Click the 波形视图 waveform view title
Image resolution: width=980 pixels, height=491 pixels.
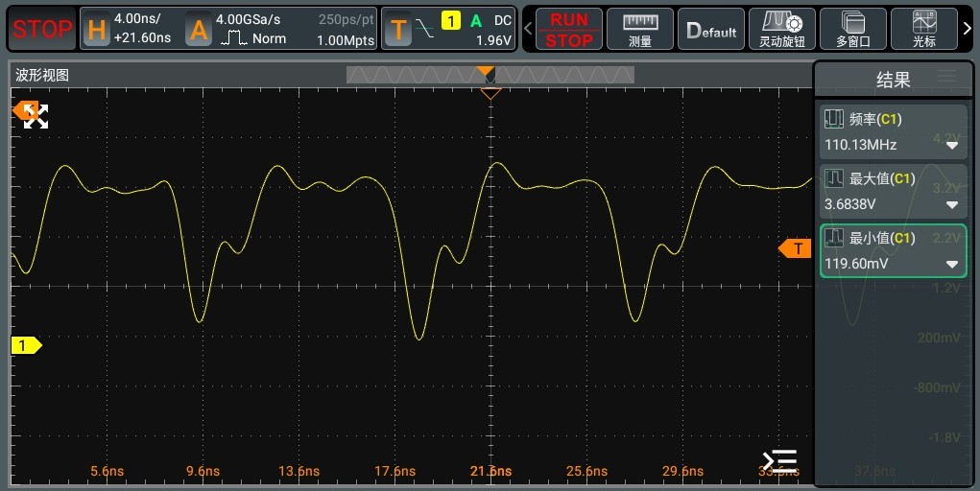pyautogui.click(x=42, y=75)
